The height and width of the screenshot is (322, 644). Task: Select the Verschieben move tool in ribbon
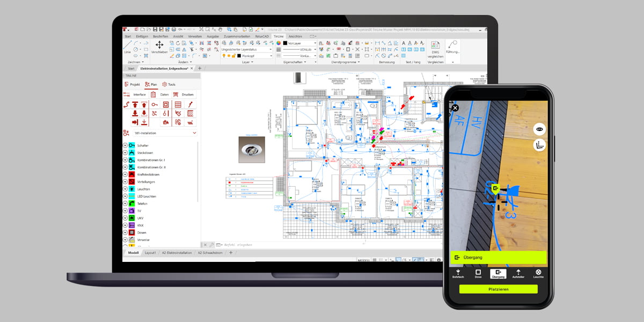(x=159, y=47)
